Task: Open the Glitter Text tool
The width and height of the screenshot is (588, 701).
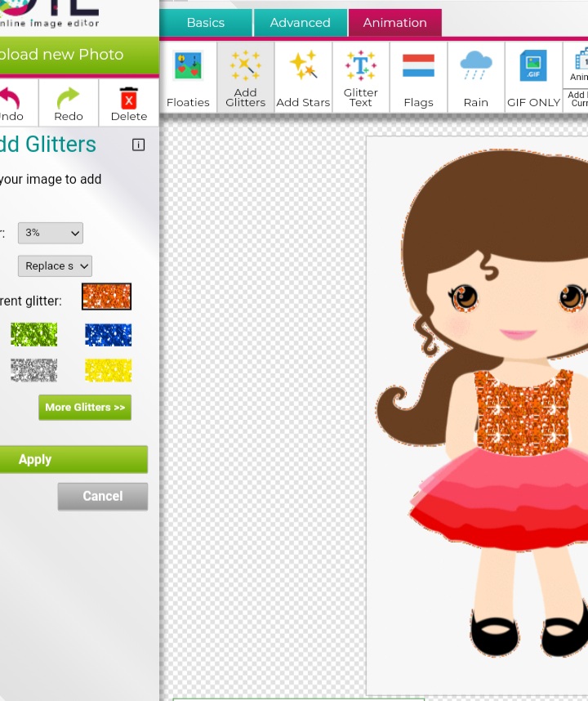Action: [361, 78]
